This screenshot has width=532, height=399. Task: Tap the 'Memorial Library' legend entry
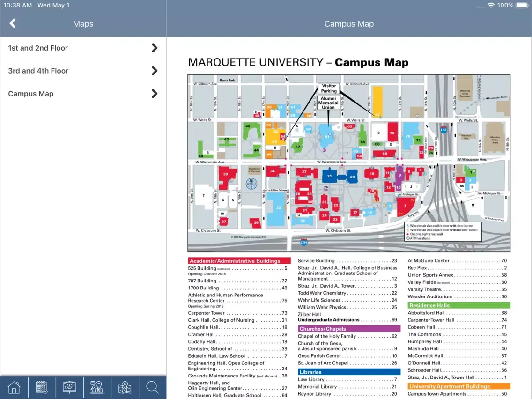pyautogui.click(x=347, y=386)
